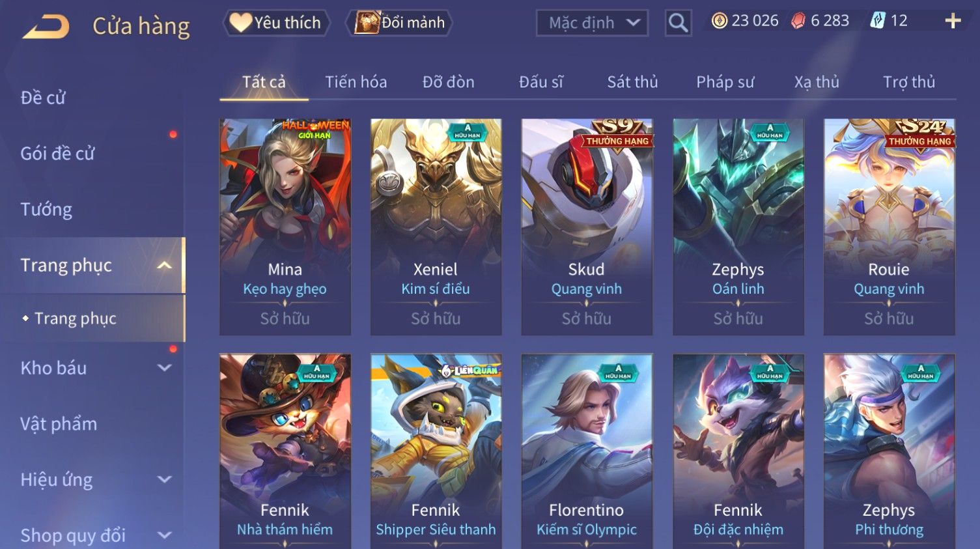Select Rouie Quang vinh skin card
This screenshot has width=980, height=549.
click(889, 227)
